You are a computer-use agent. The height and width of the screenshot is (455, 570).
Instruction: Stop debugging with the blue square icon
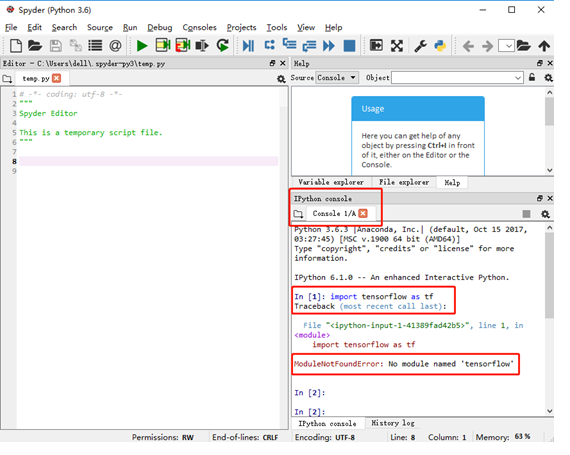click(349, 46)
